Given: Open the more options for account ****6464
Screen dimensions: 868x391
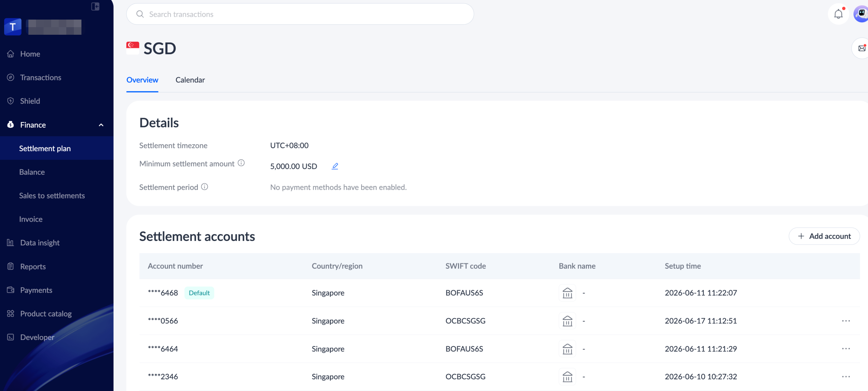Looking at the screenshot, I should pos(846,349).
